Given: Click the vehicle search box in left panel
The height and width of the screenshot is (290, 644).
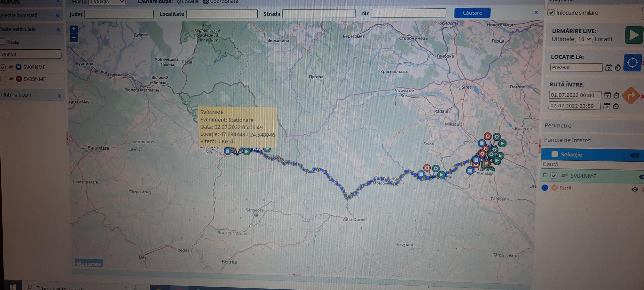Looking at the screenshot, I should click(31, 54).
